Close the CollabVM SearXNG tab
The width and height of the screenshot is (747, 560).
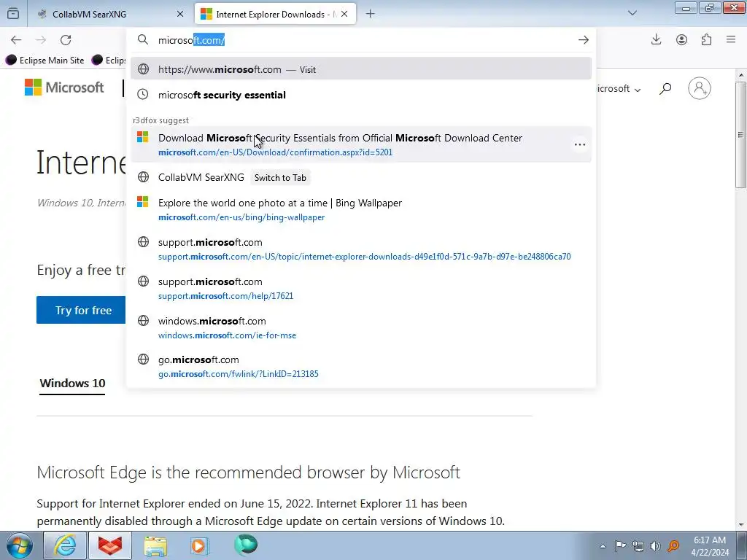pos(180,15)
